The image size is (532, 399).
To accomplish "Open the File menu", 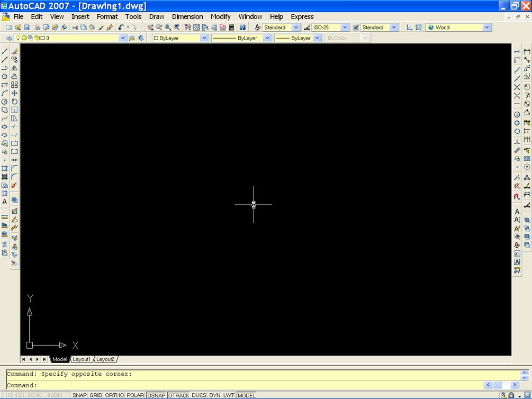I will 19,16.
